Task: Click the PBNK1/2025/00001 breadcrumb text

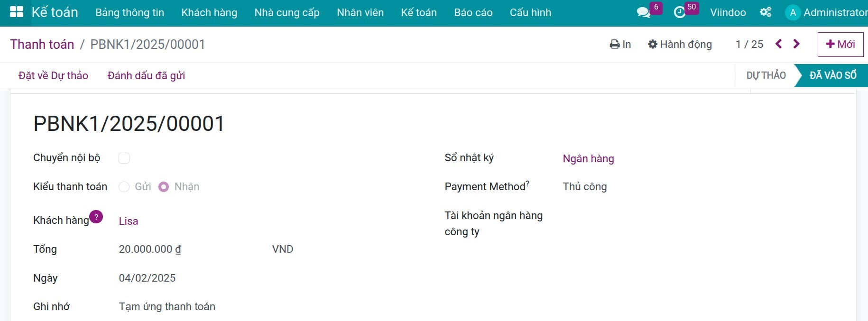Action: (x=148, y=44)
